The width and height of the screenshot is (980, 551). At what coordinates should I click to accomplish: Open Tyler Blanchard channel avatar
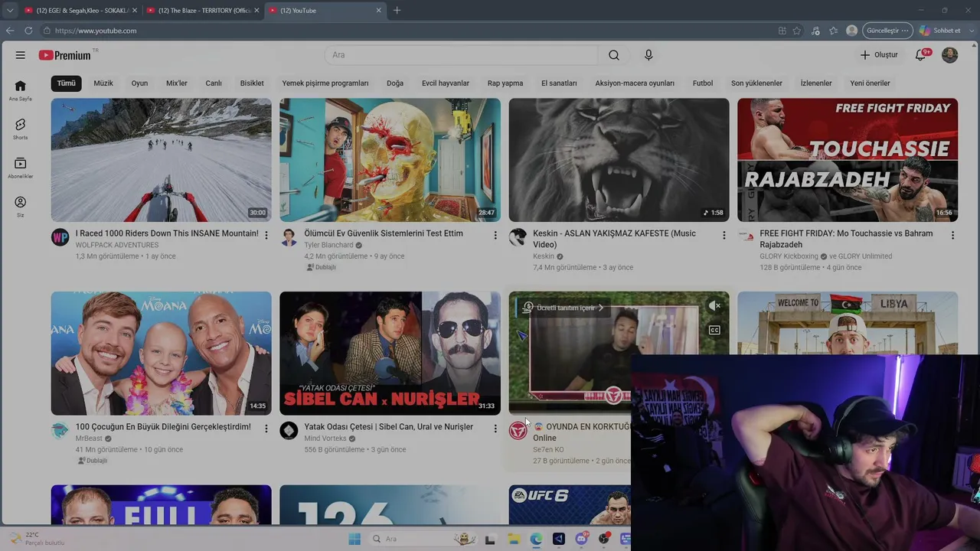(289, 237)
